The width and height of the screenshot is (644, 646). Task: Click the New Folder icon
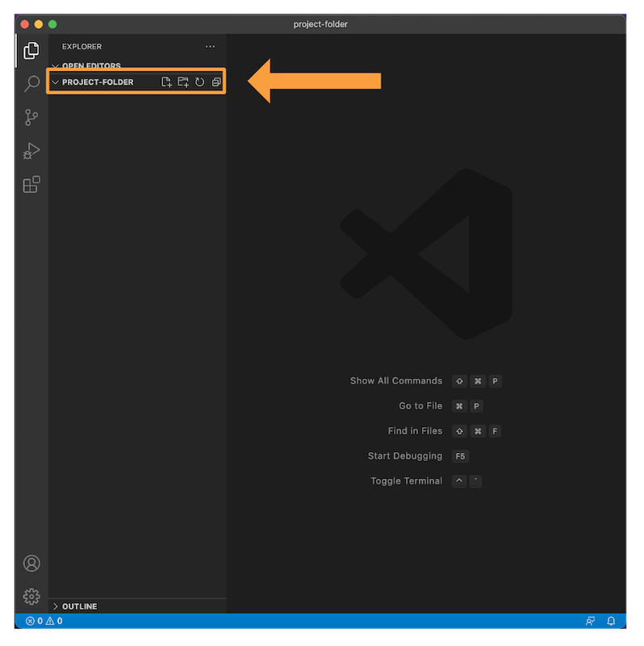pos(183,82)
